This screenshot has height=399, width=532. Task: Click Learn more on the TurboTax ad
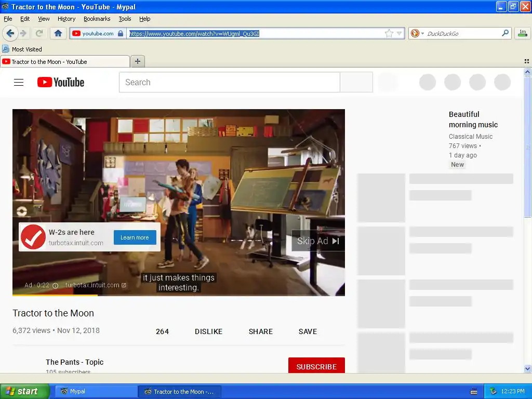pos(135,237)
